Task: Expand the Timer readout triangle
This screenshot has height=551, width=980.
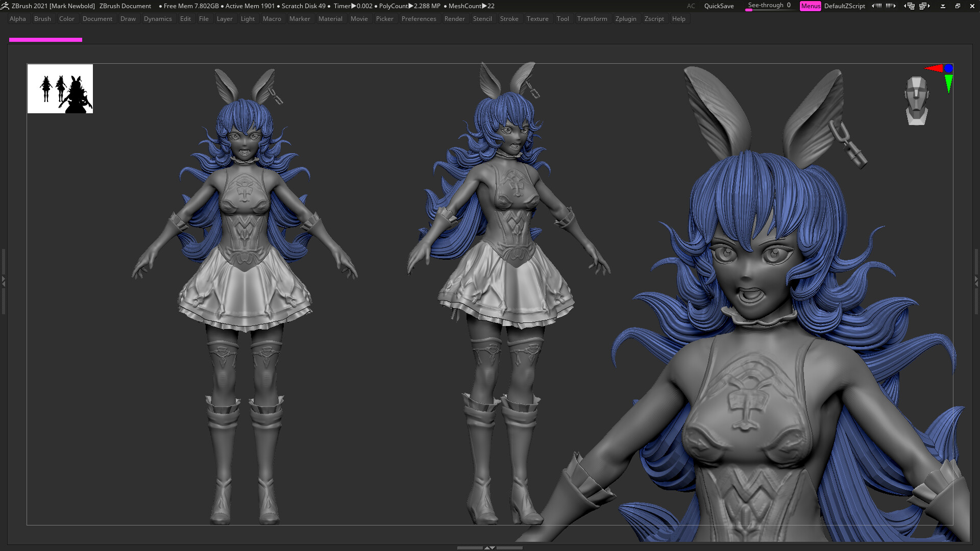Action: [x=353, y=6]
